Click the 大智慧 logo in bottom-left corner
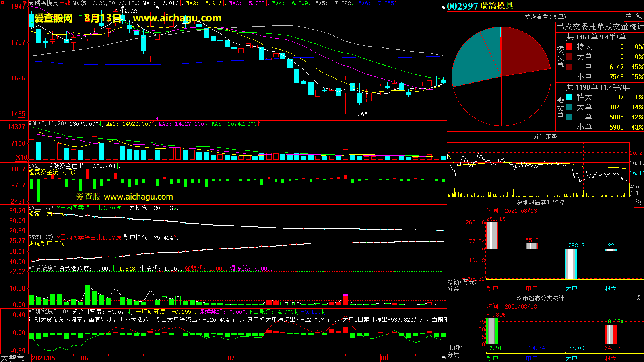Viewport: 644px width, 362px height. pos(12,358)
